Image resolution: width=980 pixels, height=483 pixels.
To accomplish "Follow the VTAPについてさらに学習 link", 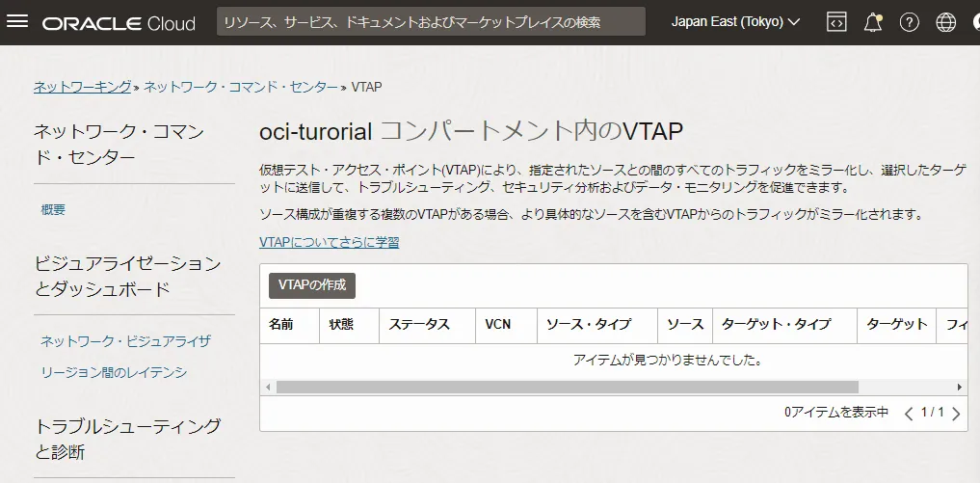I will click(330, 242).
